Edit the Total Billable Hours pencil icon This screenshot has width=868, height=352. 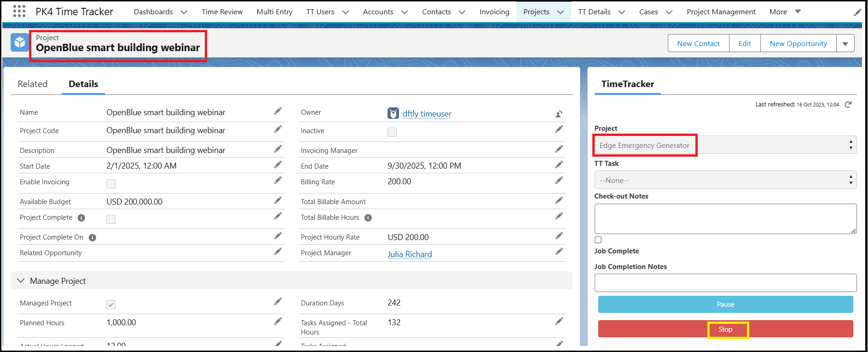coord(559,216)
